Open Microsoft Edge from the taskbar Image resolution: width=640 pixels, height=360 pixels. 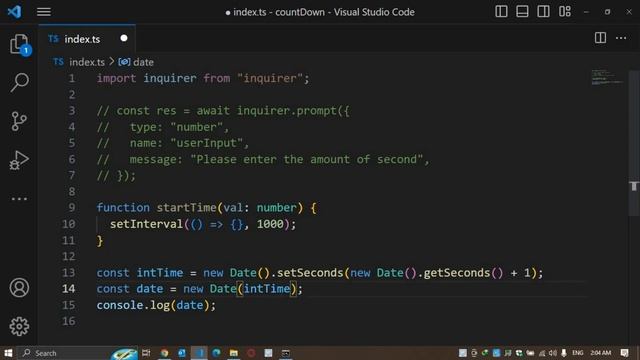pos(216,353)
